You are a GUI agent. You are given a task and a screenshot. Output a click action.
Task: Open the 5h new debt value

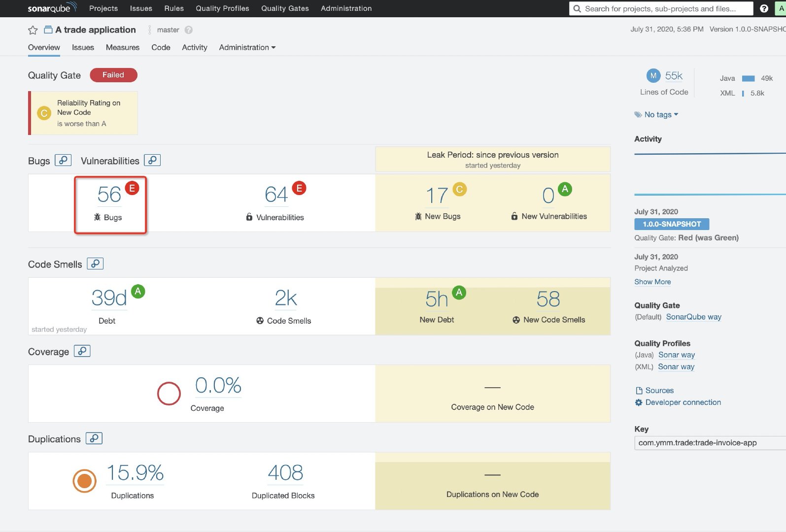pos(437,299)
